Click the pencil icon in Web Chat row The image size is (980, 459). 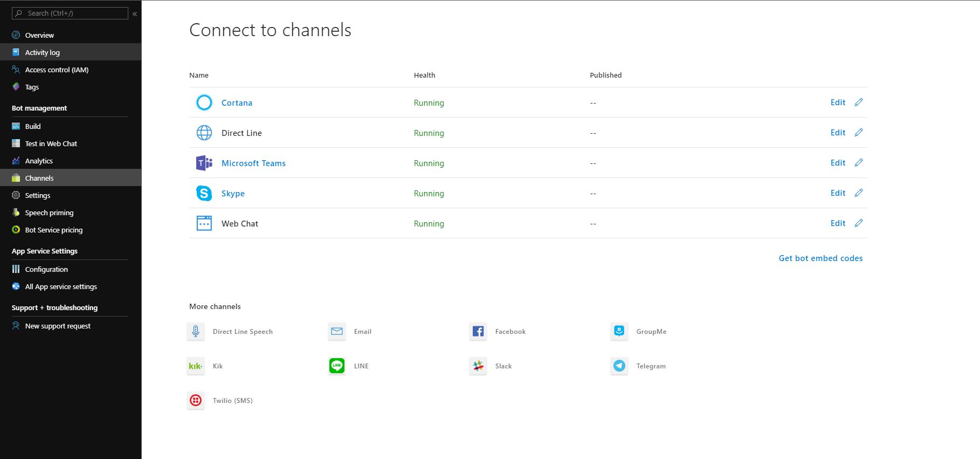coord(859,223)
